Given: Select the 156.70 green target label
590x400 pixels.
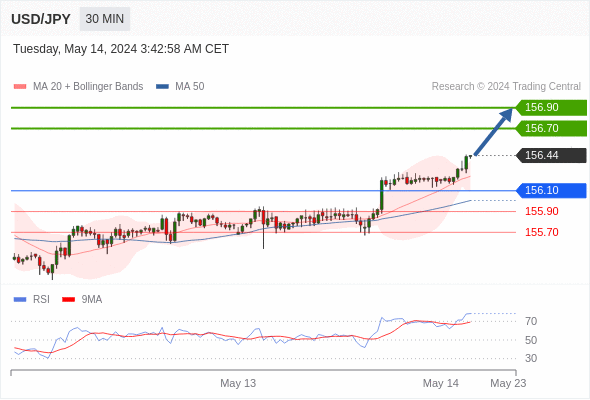Looking at the screenshot, I should (x=551, y=129).
